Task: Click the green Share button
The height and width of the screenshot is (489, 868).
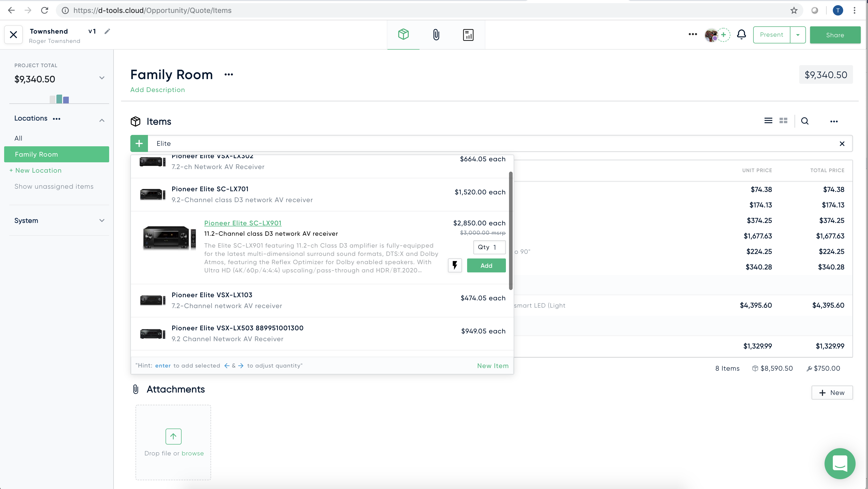Action: pyautogui.click(x=835, y=35)
